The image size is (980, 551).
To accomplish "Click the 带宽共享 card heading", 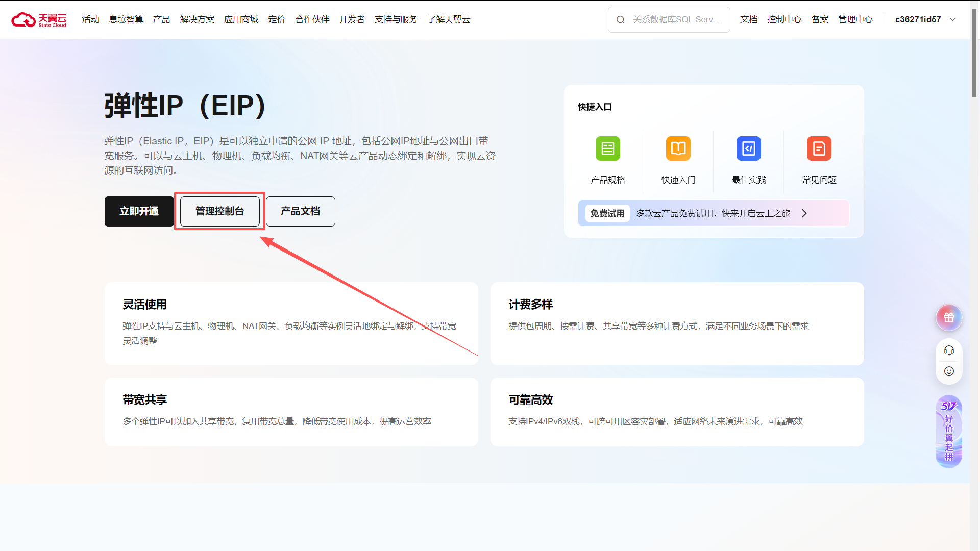I will pyautogui.click(x=145, y=400).
